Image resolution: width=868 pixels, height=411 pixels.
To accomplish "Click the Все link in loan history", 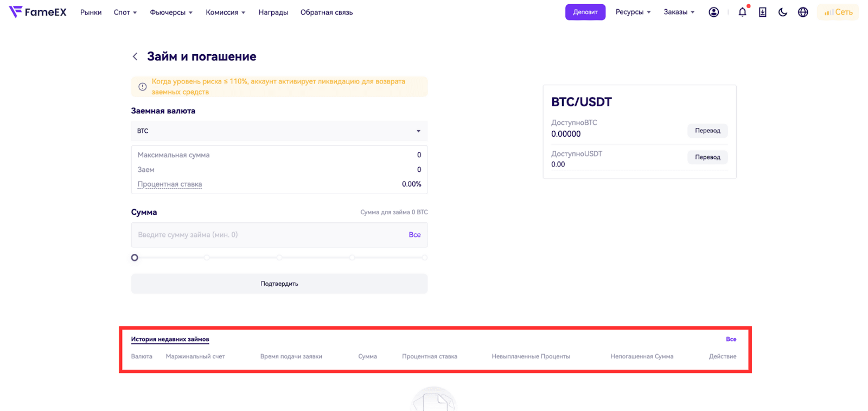I will pos(731,339).
